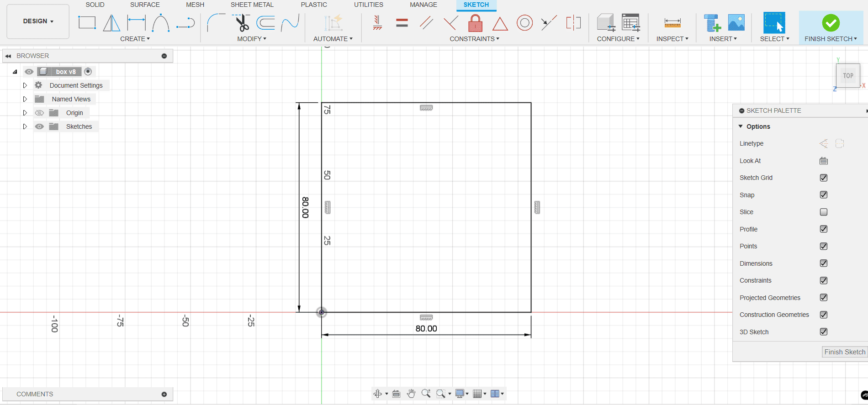Expand the Document Settings node
The height and width of the screenshot is (405, 868).
pyautogui.click(x=25, y=85)
